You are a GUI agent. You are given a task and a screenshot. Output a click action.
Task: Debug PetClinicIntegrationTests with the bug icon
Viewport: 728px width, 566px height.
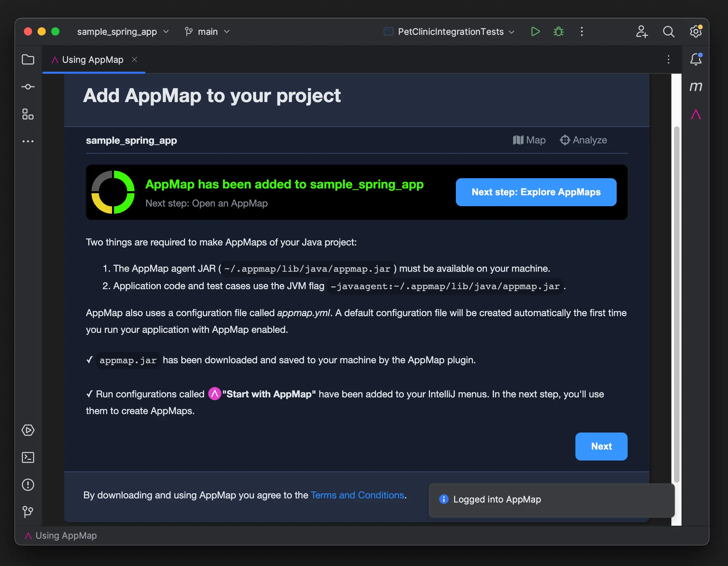point(559,32)
